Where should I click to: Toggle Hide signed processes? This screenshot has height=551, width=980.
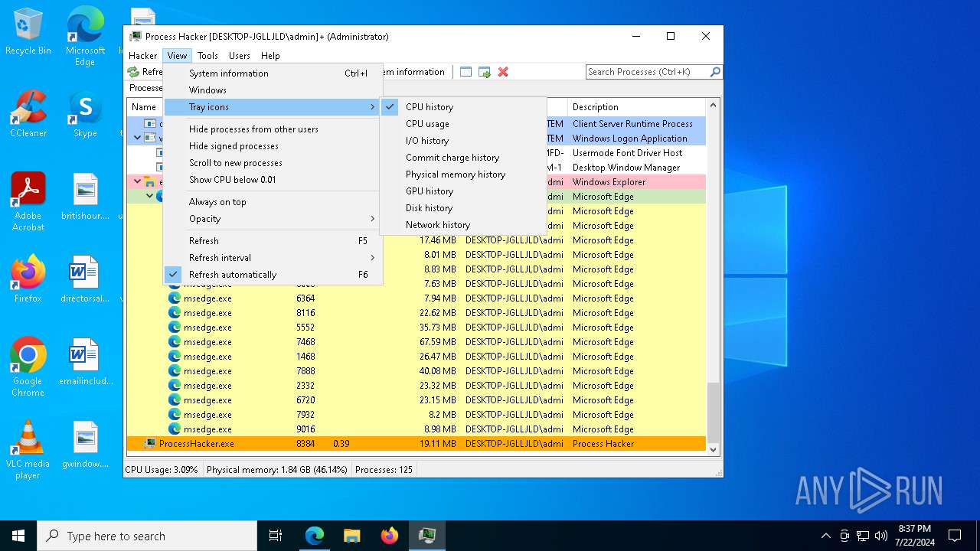(273, 146)
